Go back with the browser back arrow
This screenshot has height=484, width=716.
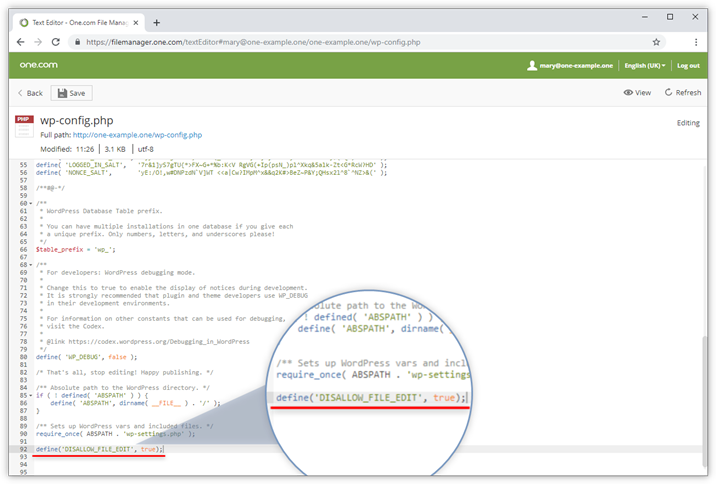(21, 42)
